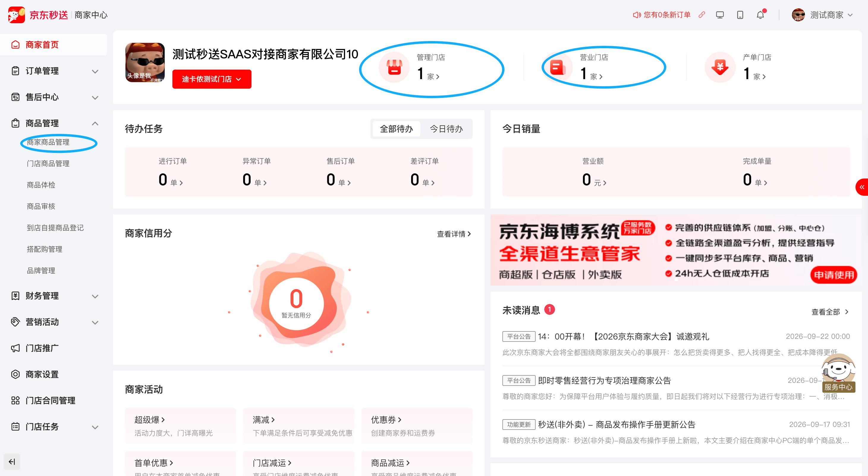Open the 超级爆 activity card
This screenshot has width=868, height=476.
pos(180,426)
